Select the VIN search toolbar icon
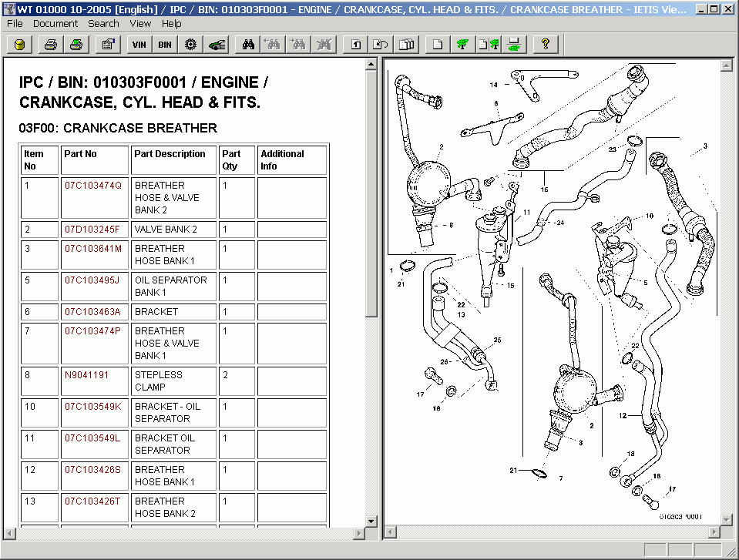Image resolution: width=739 pixels, height=560 pixels. point(139,44)
